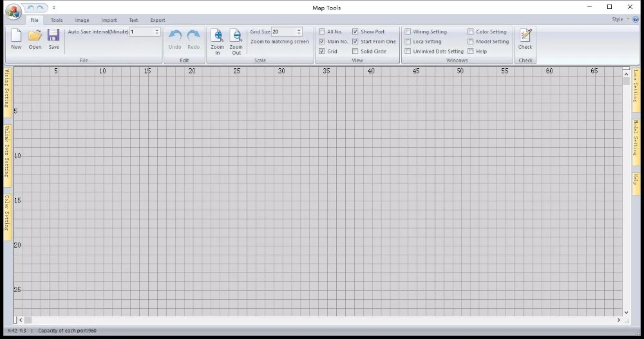Click the Grid Size input field
This screenshot has width=644, height=339.
click(284, 32)
